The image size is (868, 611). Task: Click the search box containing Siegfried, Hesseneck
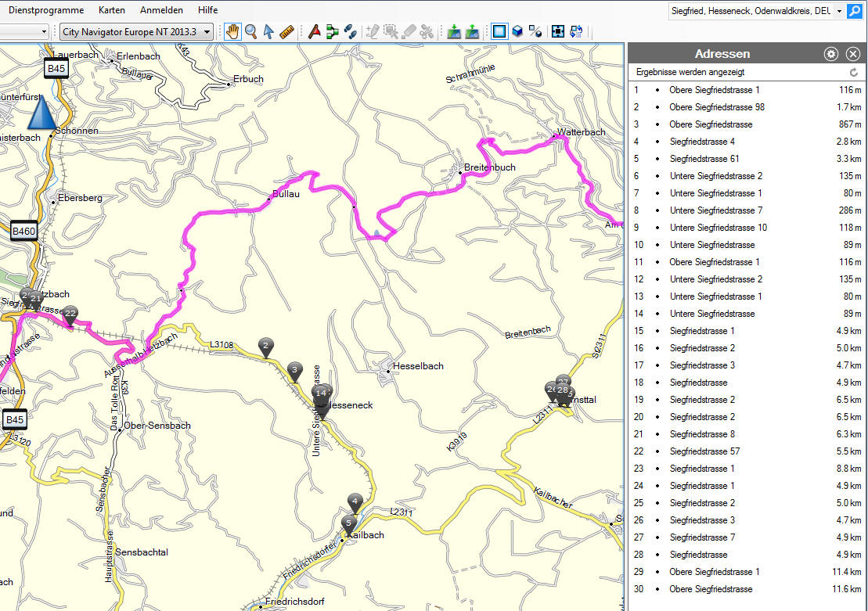click(x=750, y=12)
